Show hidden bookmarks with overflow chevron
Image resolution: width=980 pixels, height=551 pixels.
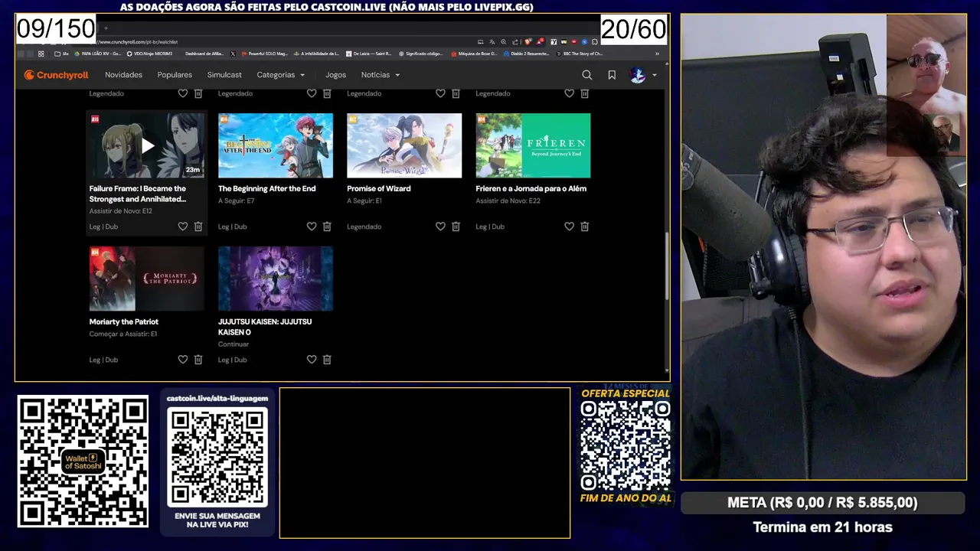tap(657, 54)
